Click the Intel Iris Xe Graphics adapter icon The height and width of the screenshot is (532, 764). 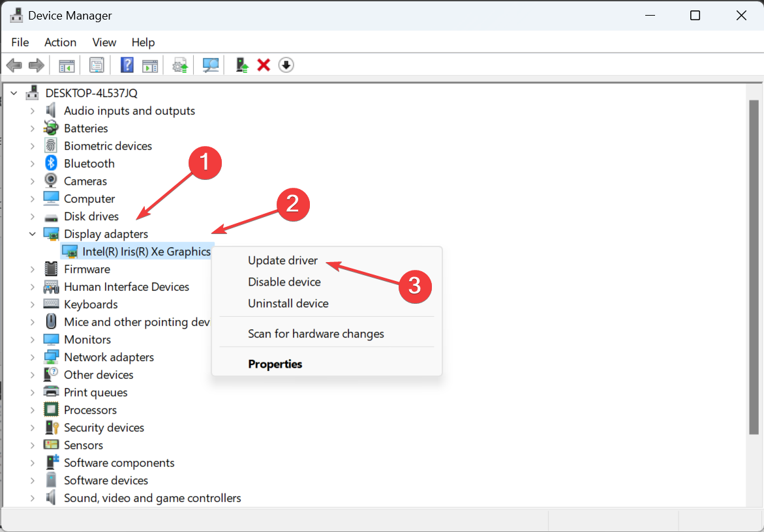(70, 251)
